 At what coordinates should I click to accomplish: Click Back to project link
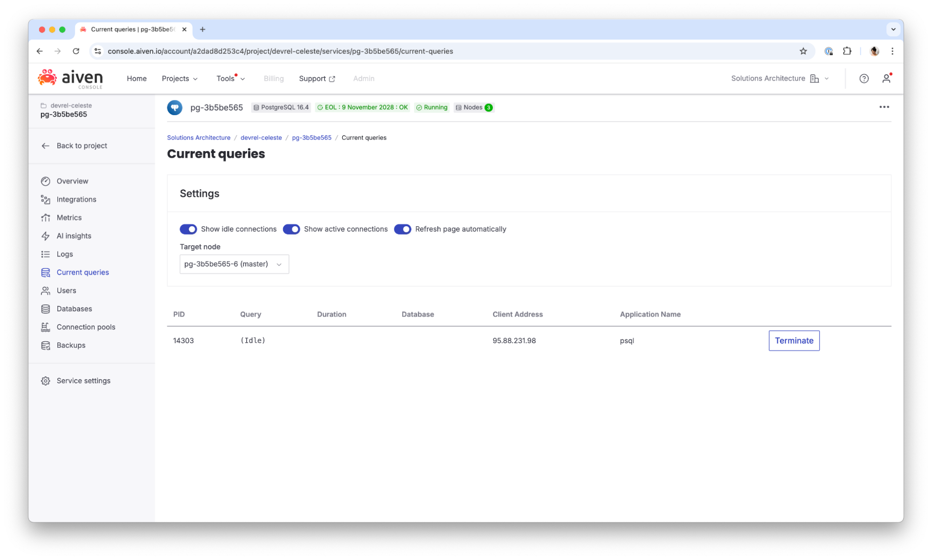82,146
